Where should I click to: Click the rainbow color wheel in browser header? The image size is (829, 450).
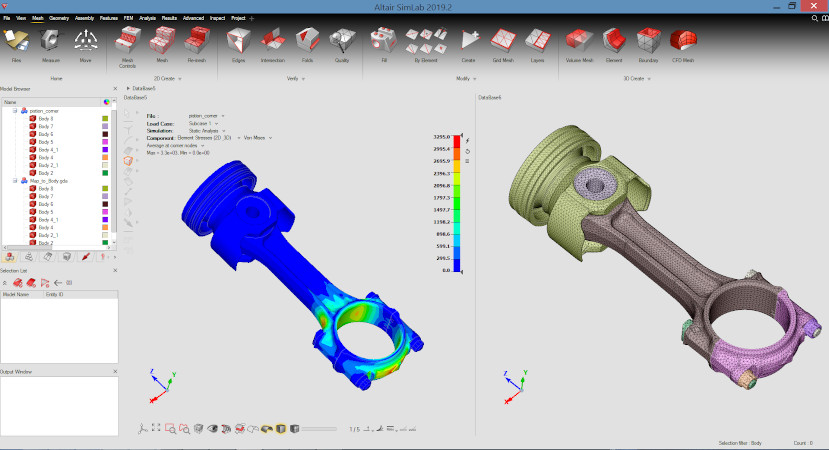pyautogui.click(x=106, y=102)
